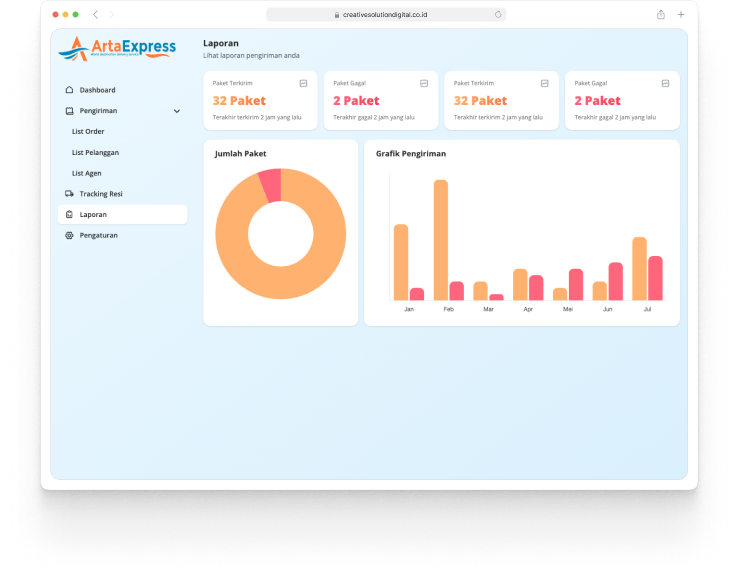Image resolution: width=739 pixels, height=581 pixels.
Task: Click the Pengiriman icon in sidebar
Action: (69, 111)
